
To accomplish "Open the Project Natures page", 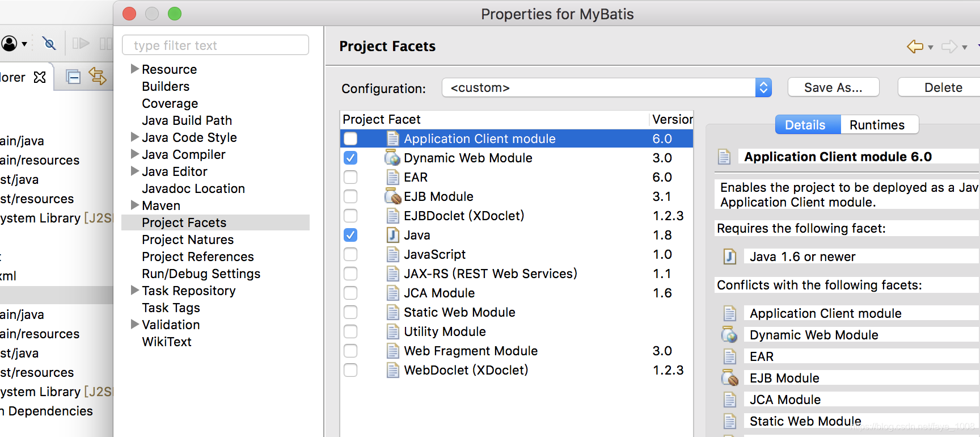I will 188,239.
